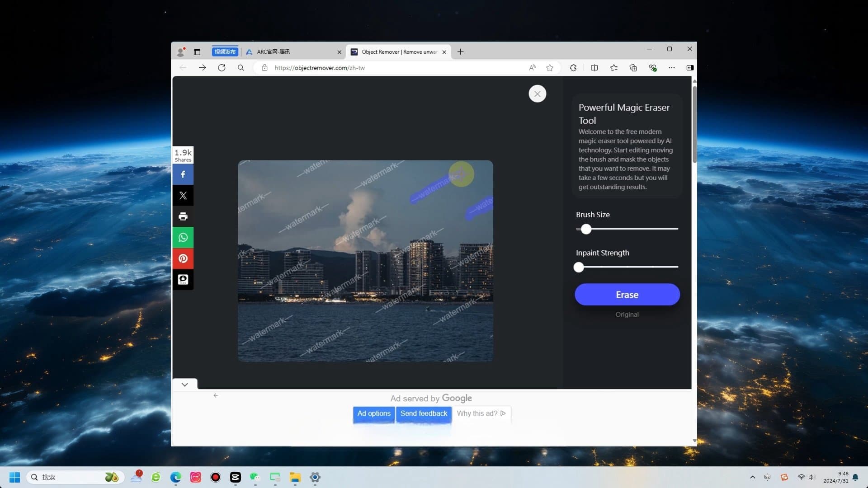This screenshot has width=868, height=488.
Task: Click the small back arrow above the ad
Action: coord(216,395)
